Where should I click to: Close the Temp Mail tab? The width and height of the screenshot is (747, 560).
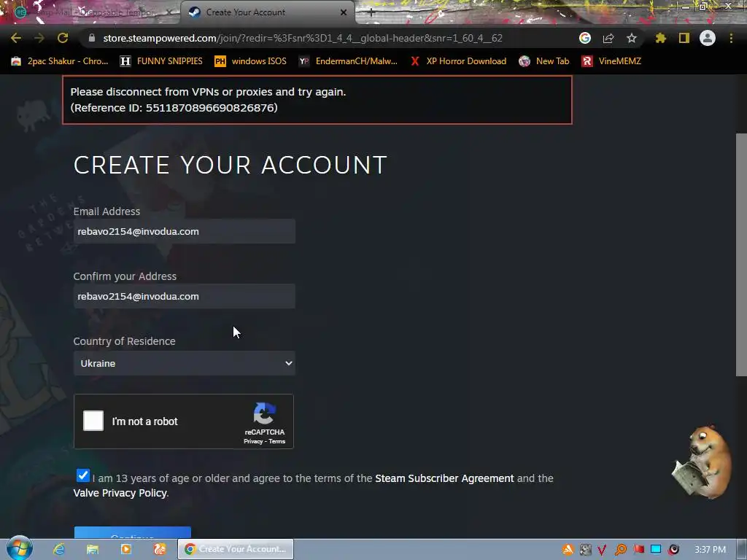pos(169,12)
